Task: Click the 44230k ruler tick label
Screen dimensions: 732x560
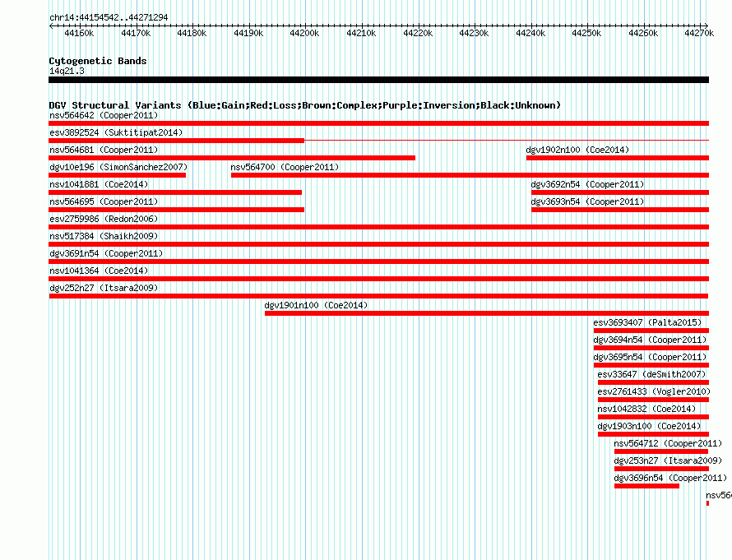Action: tap(474, 33)
